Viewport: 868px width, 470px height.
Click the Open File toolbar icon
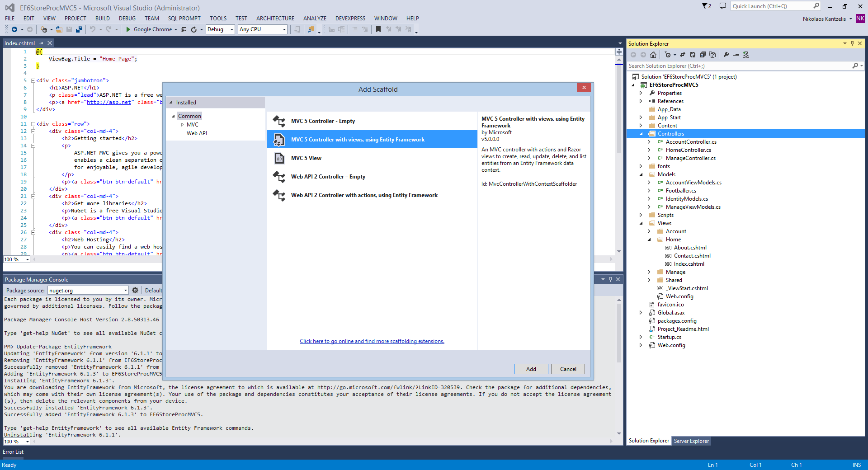coord(59,29)
